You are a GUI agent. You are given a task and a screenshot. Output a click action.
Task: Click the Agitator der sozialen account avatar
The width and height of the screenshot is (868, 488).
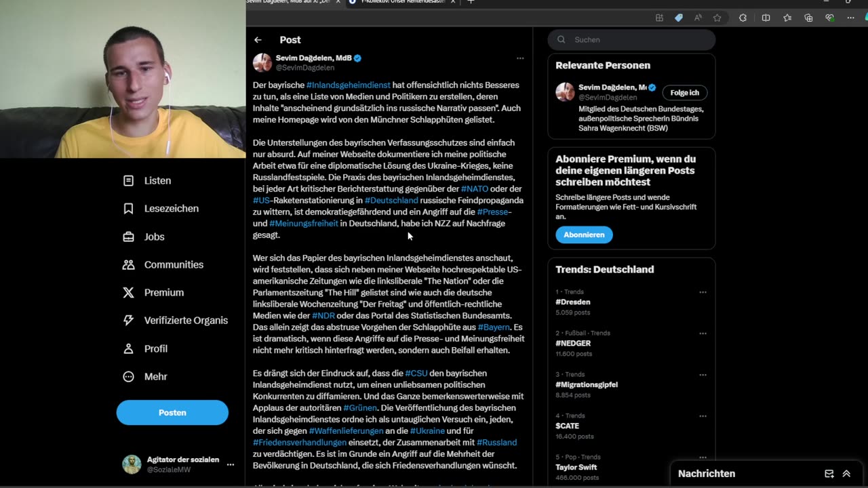132,464
